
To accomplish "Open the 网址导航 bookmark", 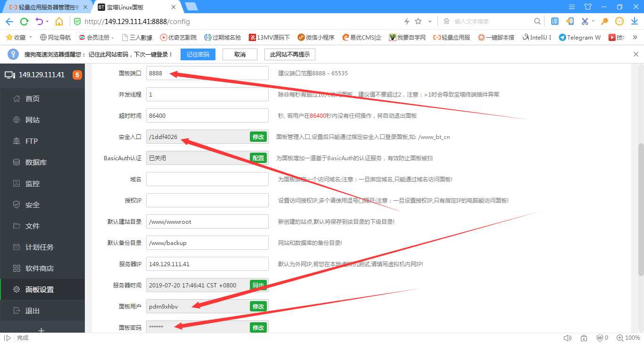I will [56, 37].
